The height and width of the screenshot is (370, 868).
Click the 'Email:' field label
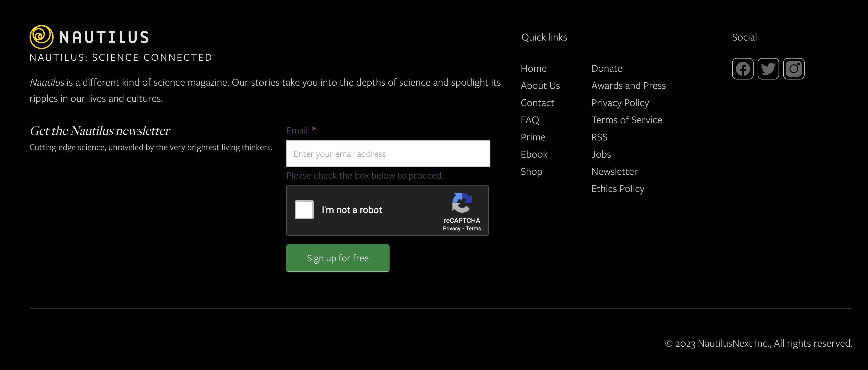tap(298, 130)
